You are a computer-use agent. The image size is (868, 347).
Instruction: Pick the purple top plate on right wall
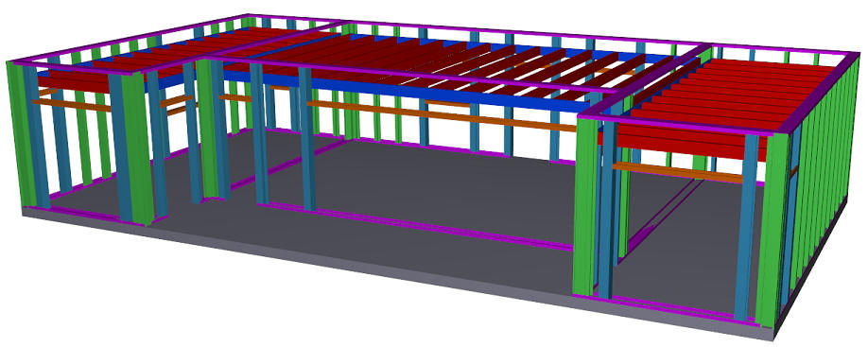818,91
